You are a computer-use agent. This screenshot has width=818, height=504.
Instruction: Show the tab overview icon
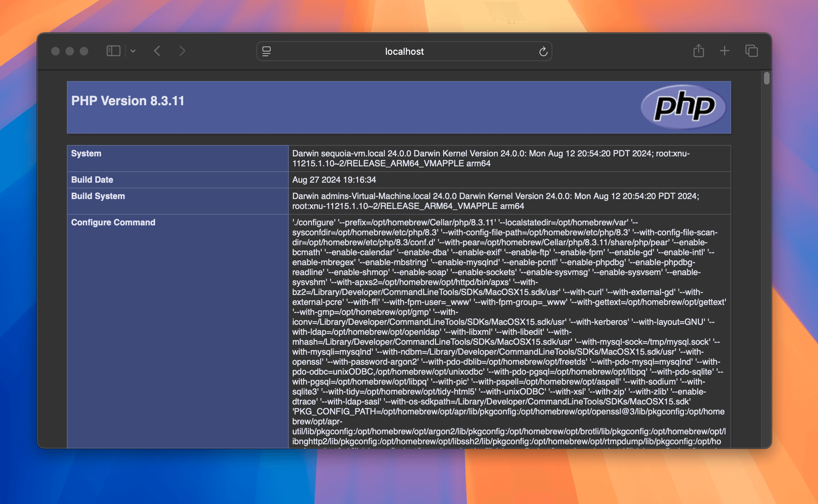point(751,51)
